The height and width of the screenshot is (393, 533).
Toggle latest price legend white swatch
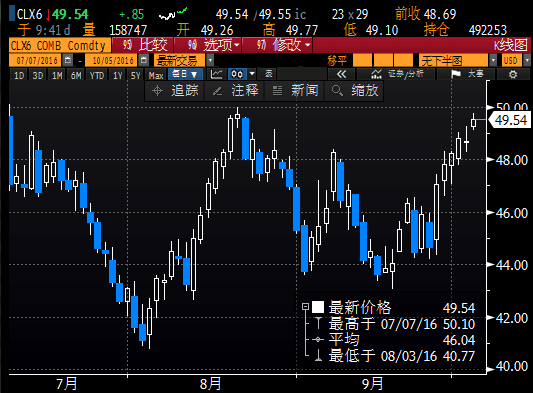tap(318, 307)
